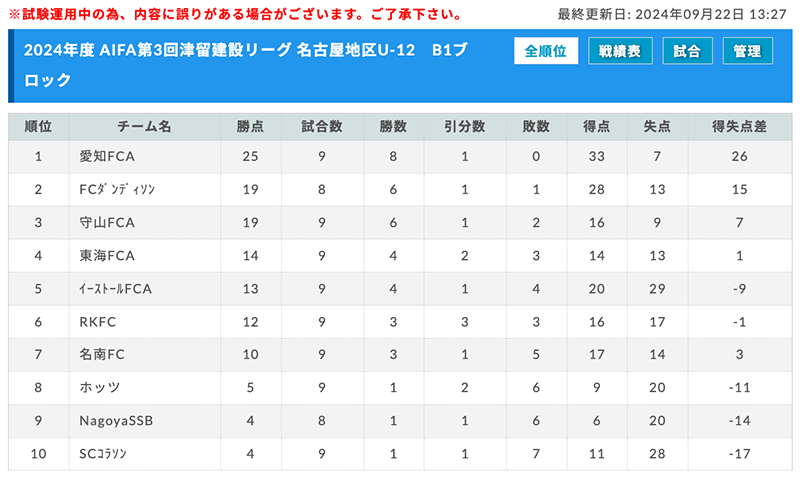Click the FCダンディソン team row
The image size is (800, 480).
400,190
